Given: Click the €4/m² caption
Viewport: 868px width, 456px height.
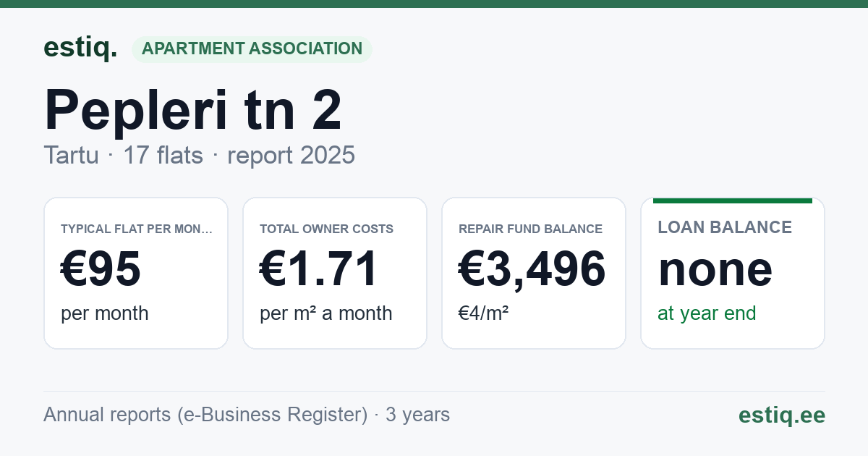Looking at the screenshot, I should click(x=484, y=313).
